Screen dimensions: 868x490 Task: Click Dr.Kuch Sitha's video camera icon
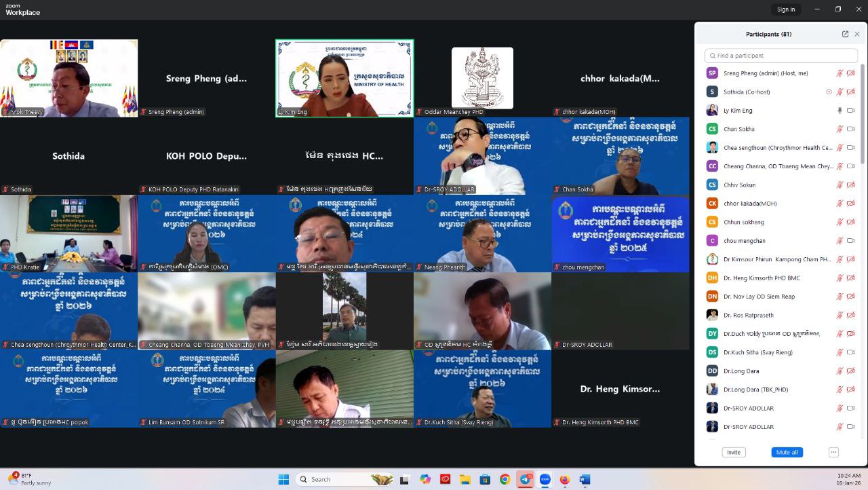point(850,352)
